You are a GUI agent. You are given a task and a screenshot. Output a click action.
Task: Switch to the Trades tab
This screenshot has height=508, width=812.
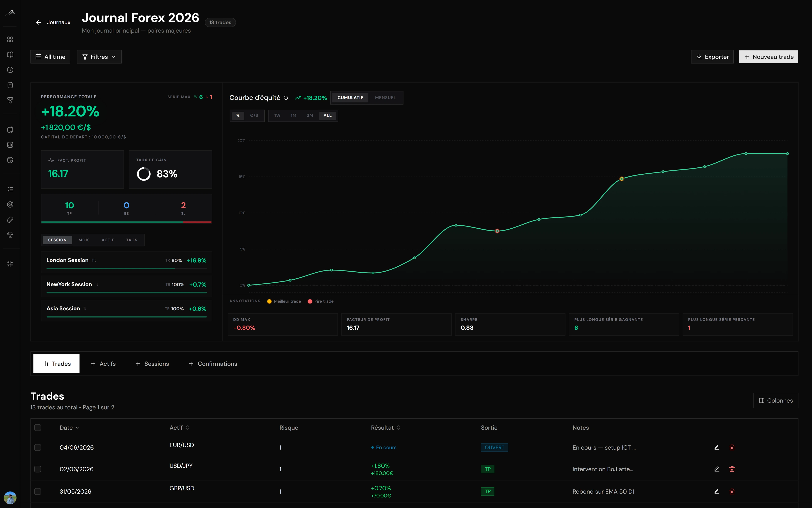tap(56, 363)
